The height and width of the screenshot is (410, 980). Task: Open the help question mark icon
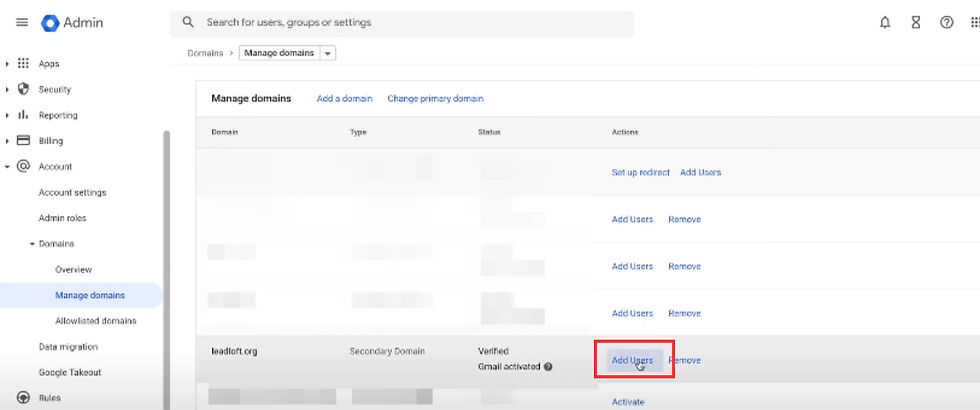946,23
